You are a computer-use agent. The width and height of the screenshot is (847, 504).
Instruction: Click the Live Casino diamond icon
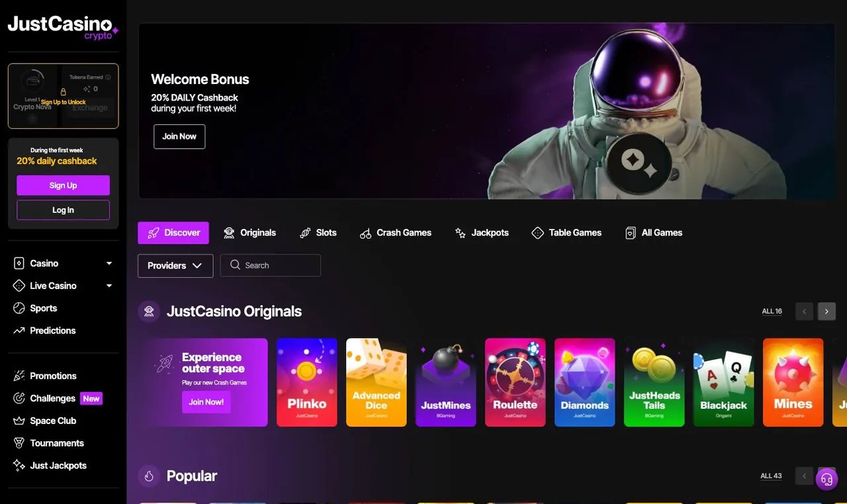tap(19, 286)
